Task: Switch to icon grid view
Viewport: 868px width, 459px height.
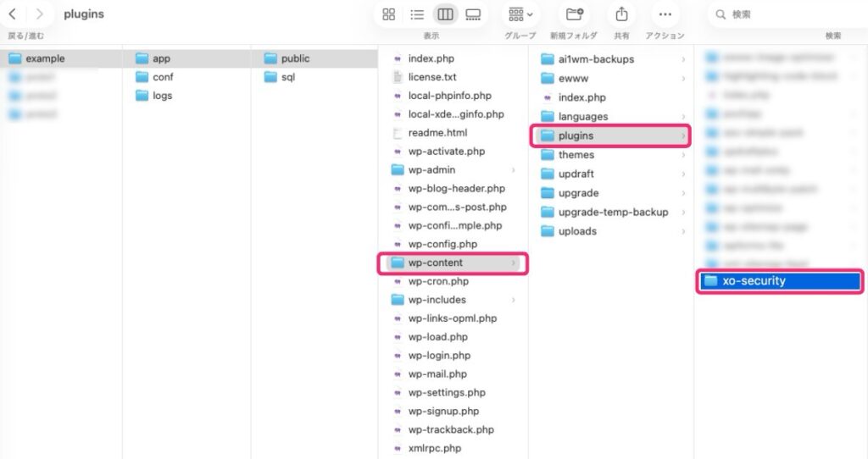Action: tap(389, 14)
